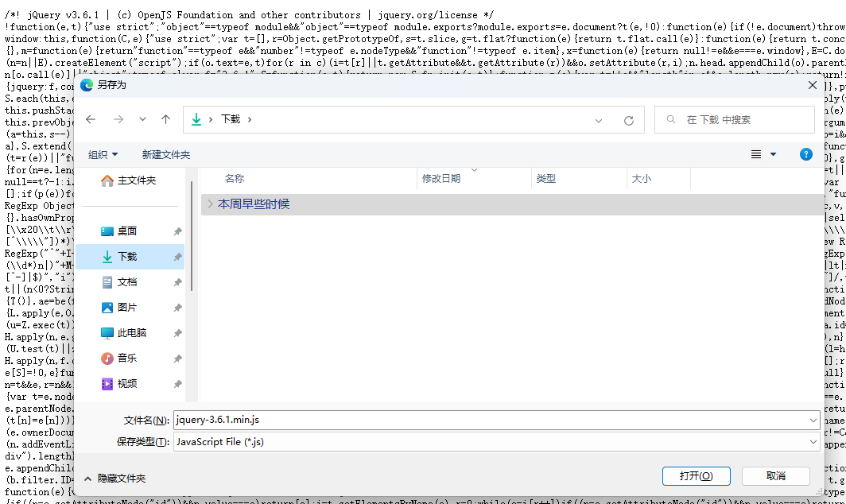Click the navigation pane scrollbar

tap(192, 236)
